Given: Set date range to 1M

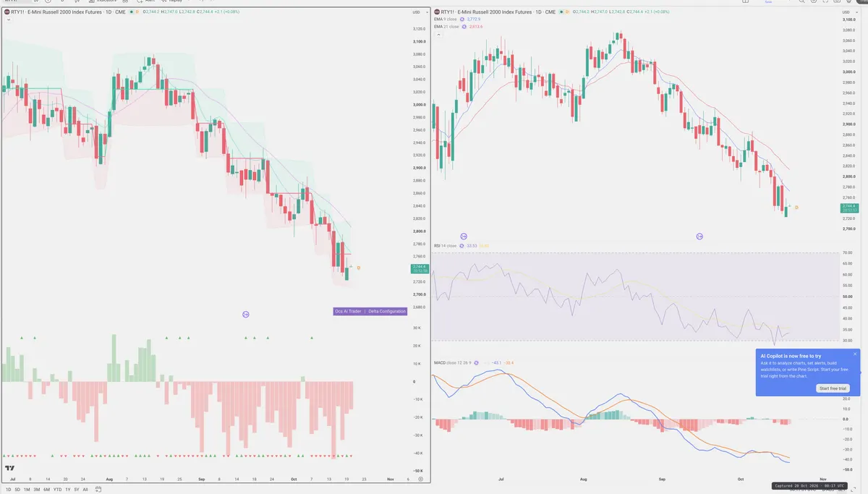Looking at the screenshot, I should [27, 490].
